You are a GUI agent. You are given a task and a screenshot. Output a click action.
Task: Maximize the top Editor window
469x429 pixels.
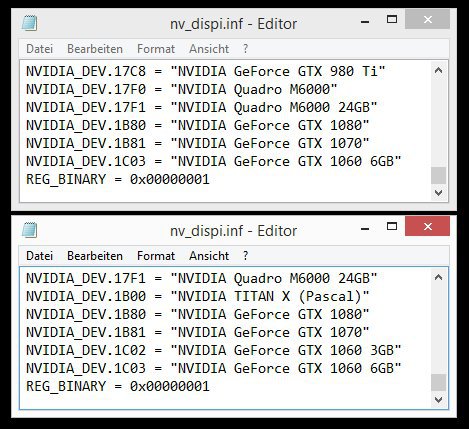(392, 19)
